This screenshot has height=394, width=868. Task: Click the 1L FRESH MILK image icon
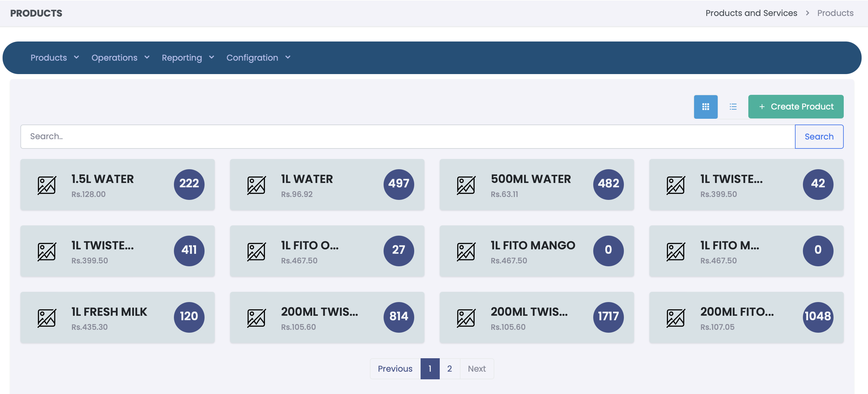(47, 318)
